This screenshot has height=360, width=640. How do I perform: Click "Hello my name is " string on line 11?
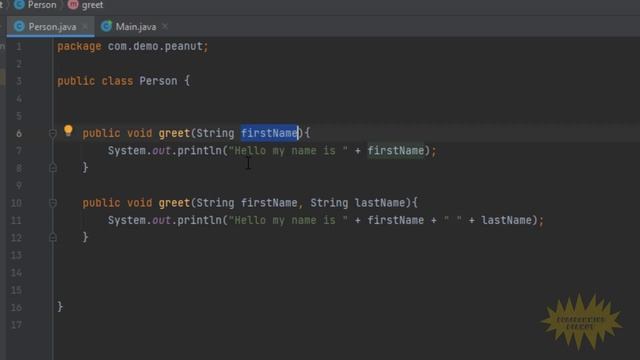pyautogui.click(x=288, y=220)
